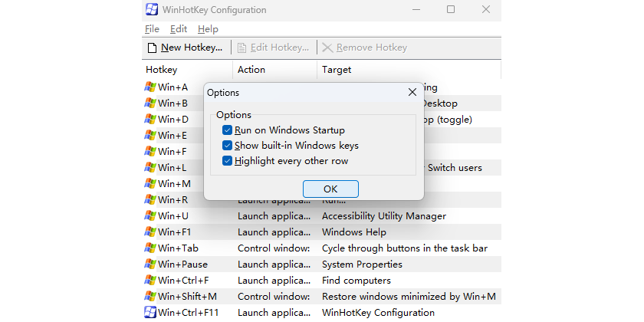Click the Windows flag icon beside Win+F1
This screenshot has height=322, width=644.
click(x=150, y=232)
